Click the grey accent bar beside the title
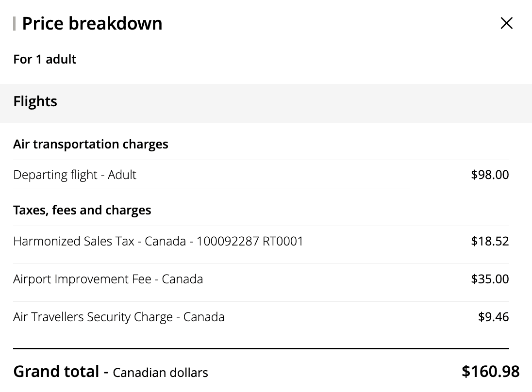This screenshot has height=392, width=532. click(15, 23)
